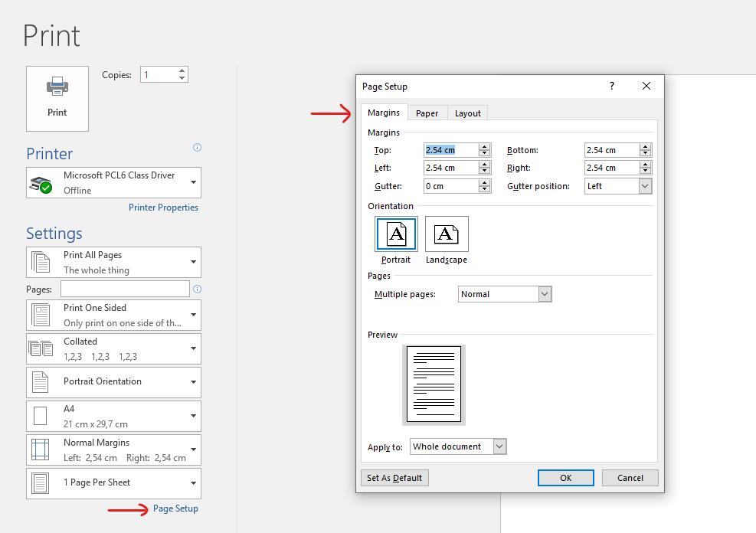
Task: Switch to the Paper tab
Action: [x=427, y=113]
